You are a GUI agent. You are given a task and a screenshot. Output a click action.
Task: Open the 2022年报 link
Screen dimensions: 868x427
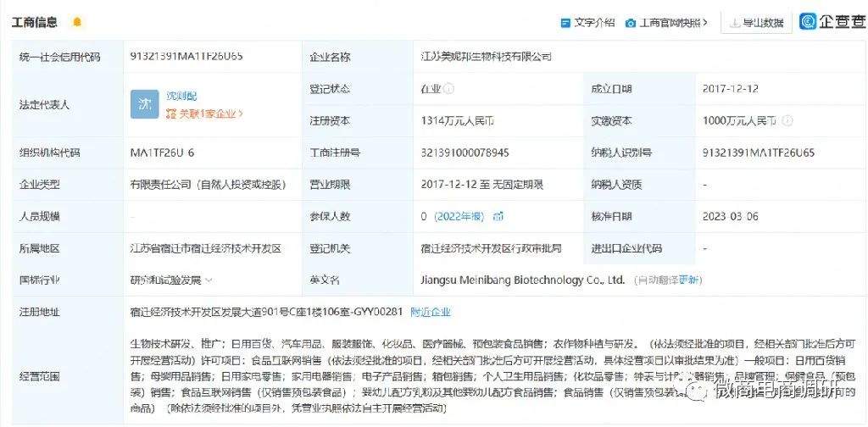[x=459, y=217]
